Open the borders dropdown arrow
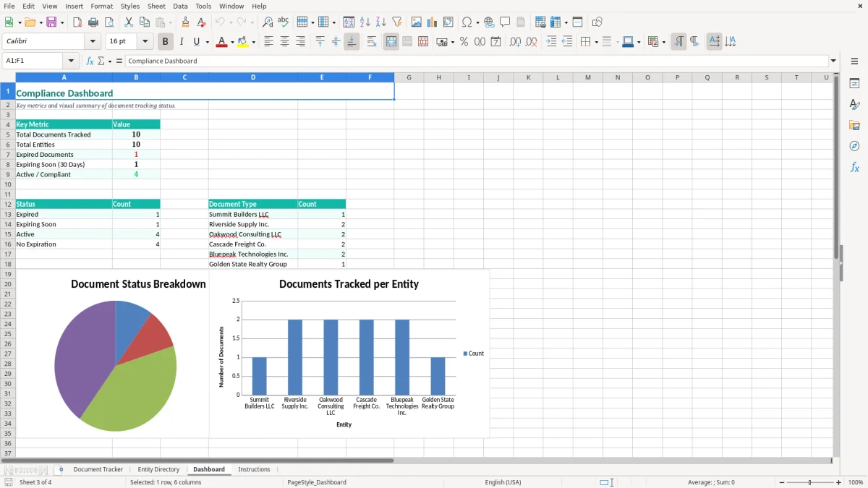Viewport: 868px width, 488px height. click(595, 42)
